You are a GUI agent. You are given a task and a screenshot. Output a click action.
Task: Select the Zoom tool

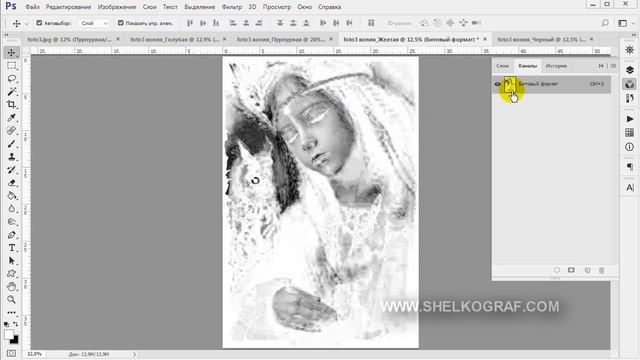[x=11, y=300]
